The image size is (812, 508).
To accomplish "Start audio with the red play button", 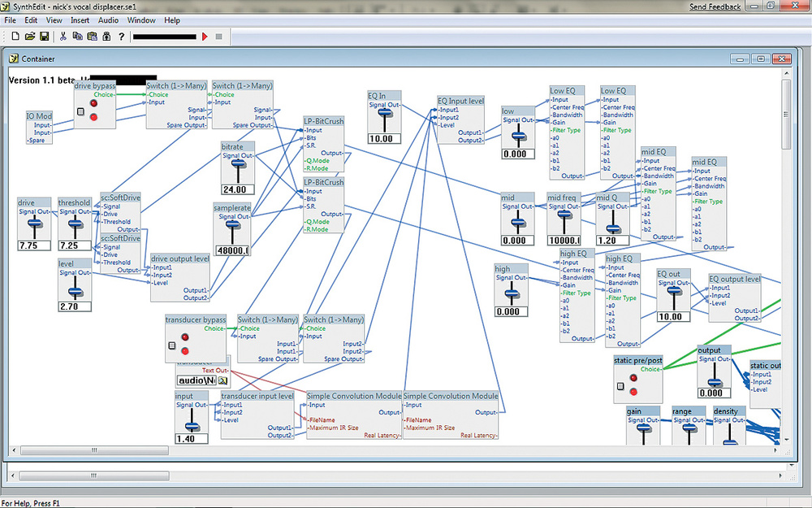I will [205, 37].
